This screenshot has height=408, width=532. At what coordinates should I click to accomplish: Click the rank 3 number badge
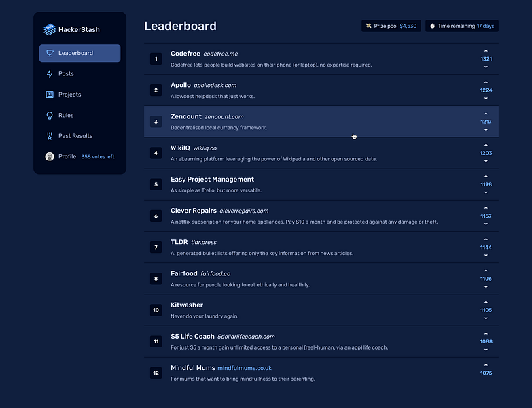click(x=156, y=122)
